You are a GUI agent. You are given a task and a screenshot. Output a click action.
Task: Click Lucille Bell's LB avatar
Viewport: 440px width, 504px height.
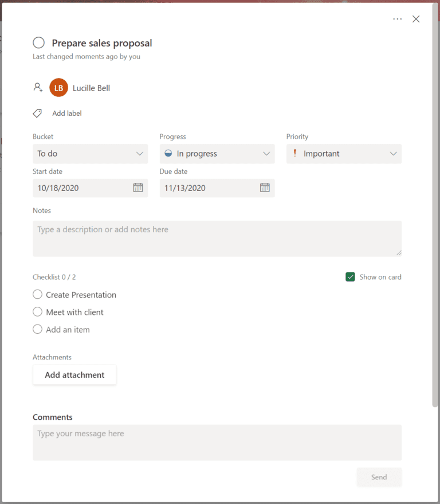[x=58, y=87]
